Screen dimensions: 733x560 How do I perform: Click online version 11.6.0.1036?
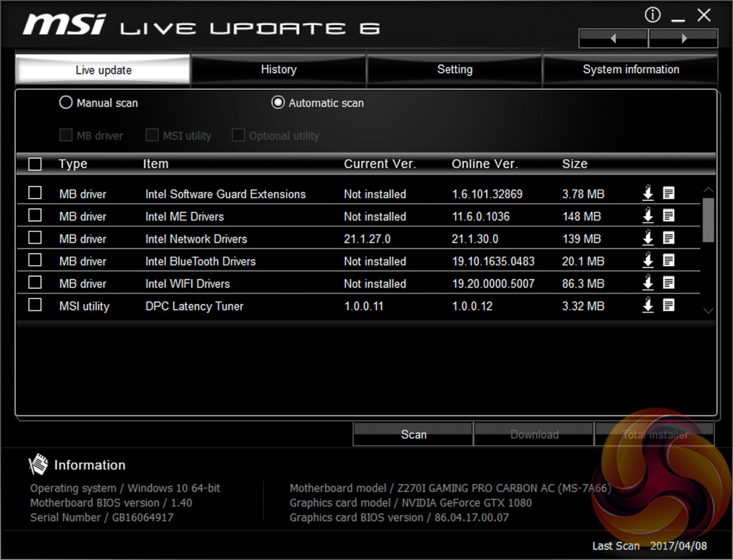click(x=480, y=216)
